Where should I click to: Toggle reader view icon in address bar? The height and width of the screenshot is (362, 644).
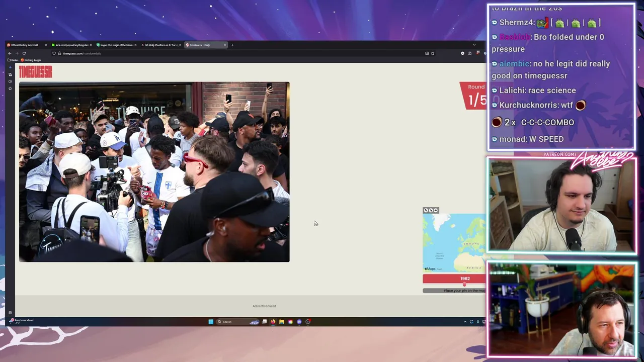pyautogui.click(x=427, y=53)
